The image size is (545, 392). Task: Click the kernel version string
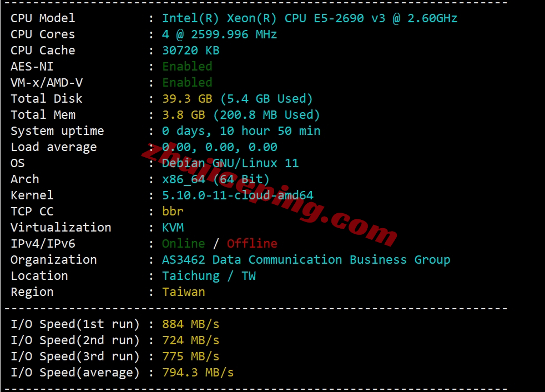(238, 195)
